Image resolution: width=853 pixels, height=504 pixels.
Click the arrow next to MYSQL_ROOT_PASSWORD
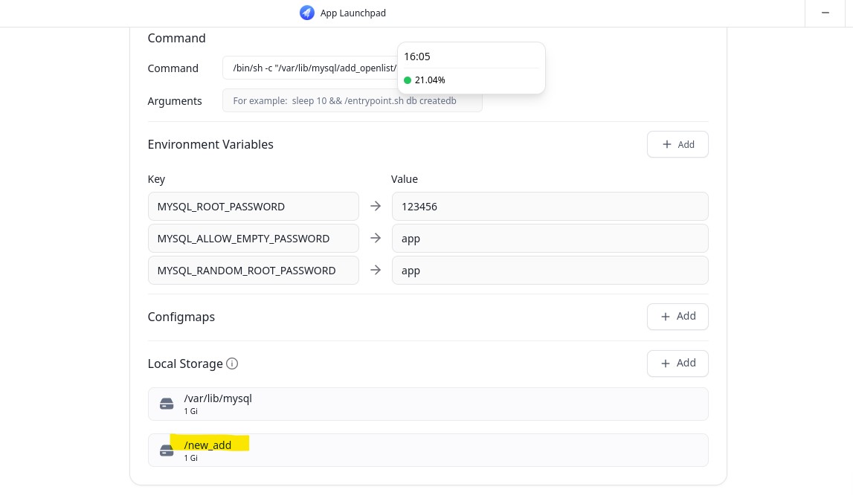coord(376,206)
